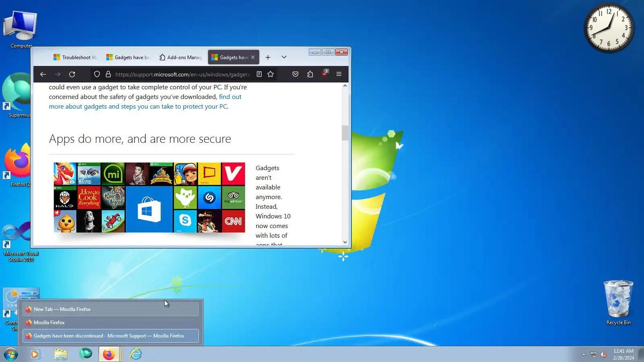Click the Windows Store apps collage image
The height and width of the screenshot is (362, 644).
149,197
